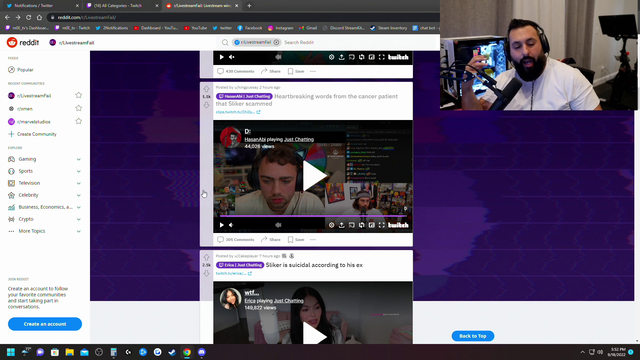Open the r/LivestreamFail community dropdown in header

click(72, 42)
